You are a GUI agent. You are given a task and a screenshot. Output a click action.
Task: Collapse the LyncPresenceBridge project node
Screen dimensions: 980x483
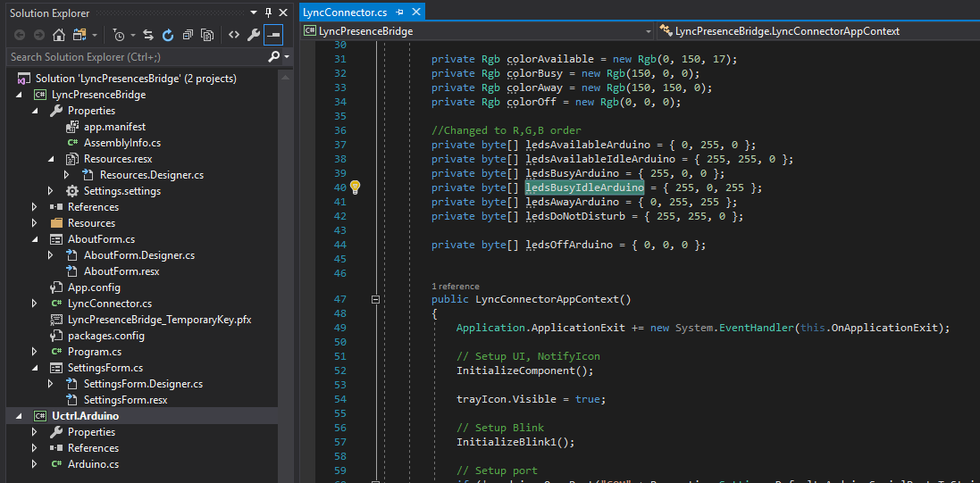pyautogui.click(x=19, y=95)
